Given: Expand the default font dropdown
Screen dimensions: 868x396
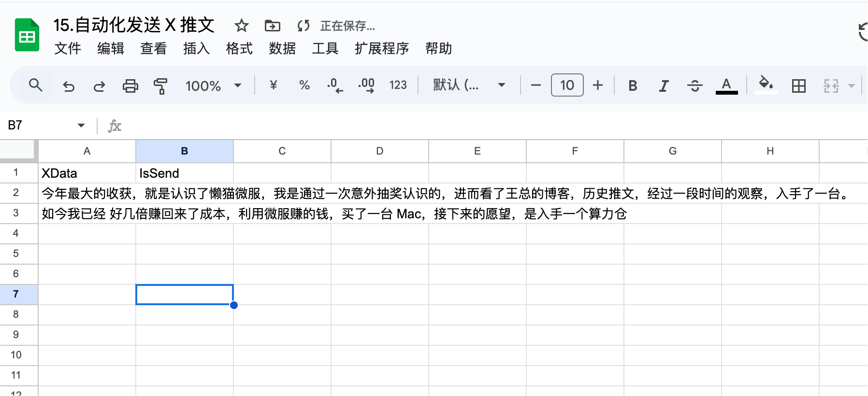Looking at the screenshot, I should pyautogui.click(x=469, y=85).
